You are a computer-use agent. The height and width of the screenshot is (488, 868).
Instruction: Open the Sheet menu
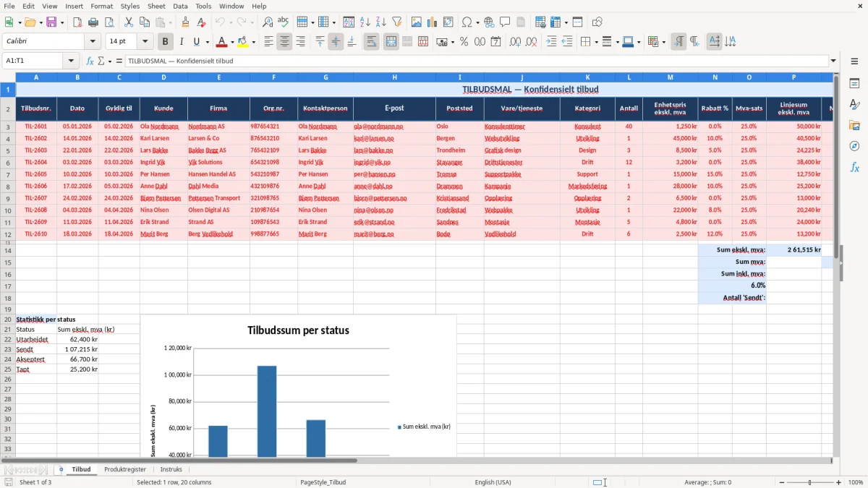pyautogui.click(x=156, y=6)
